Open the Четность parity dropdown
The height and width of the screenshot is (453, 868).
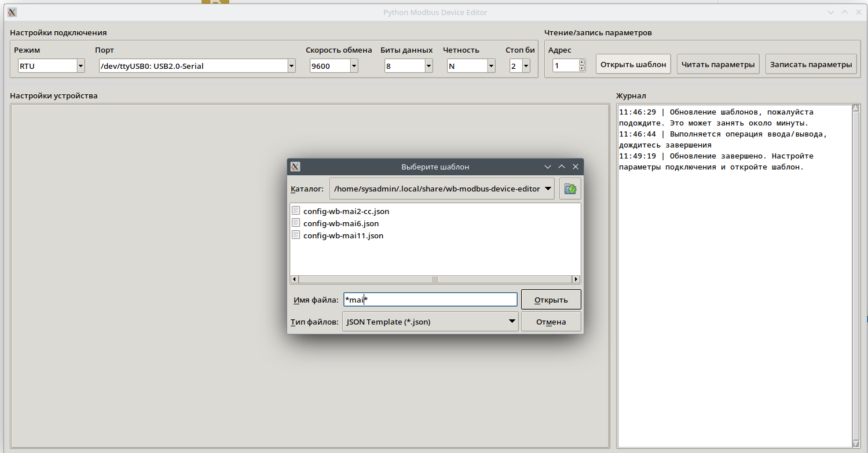tap(491, 66)
